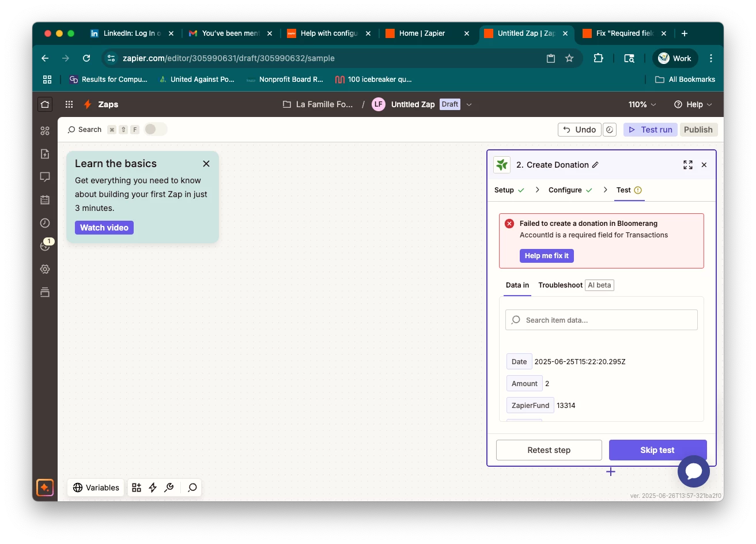Image resolution: width=756 pixels, height=544 pixels.
Task: Click the ZapierFund data label
Action: click(530, 406)
